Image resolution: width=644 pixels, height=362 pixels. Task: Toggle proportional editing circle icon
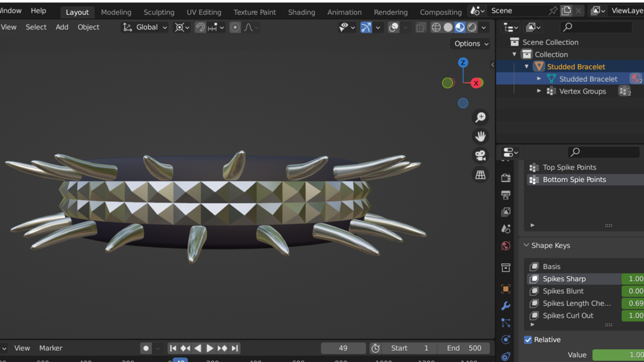point(235,27)
